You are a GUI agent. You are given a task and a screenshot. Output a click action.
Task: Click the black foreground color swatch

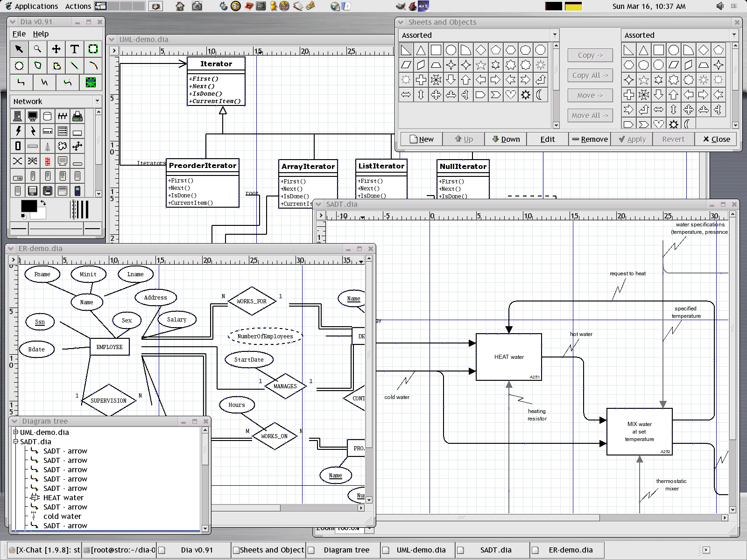(28, 206)
